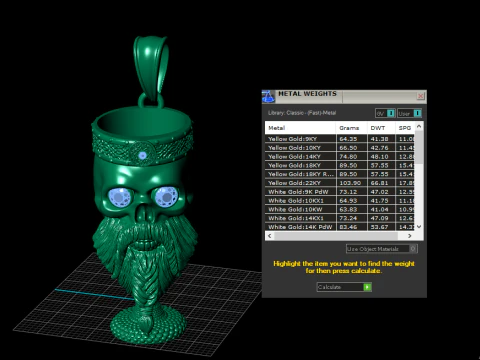Click the SPG column header
The image size is (480, 360).
pos(405,128)
